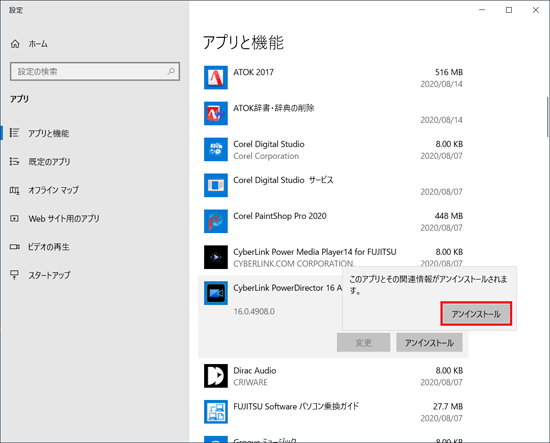Click the greyed 変更 button
The image size is (550, 443).
click(363, 342)
